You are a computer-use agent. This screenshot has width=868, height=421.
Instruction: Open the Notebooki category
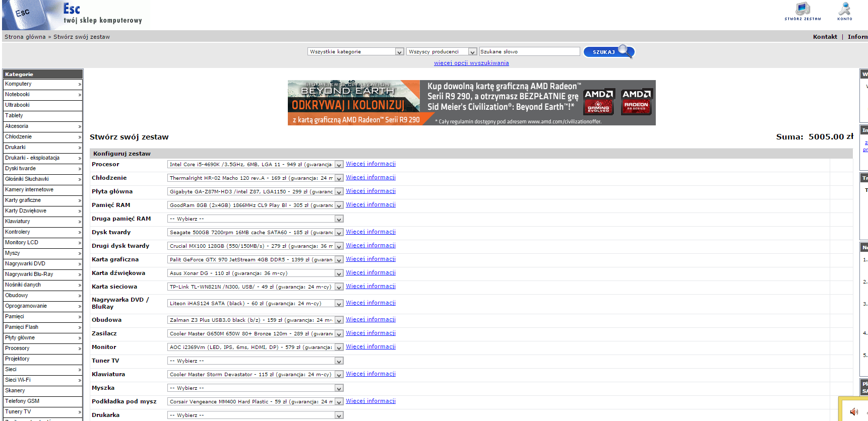click(x=43, y=95)
